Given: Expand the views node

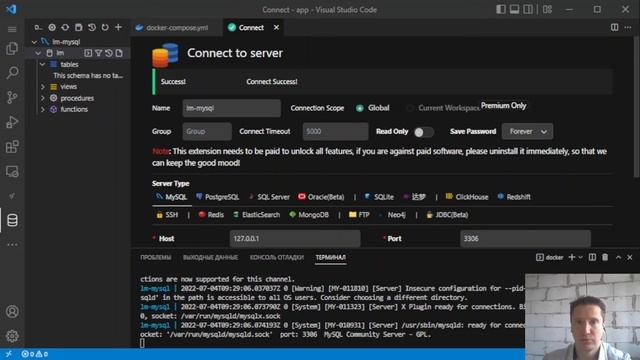Looking at the screenshot, I should [x=42, y=87].
